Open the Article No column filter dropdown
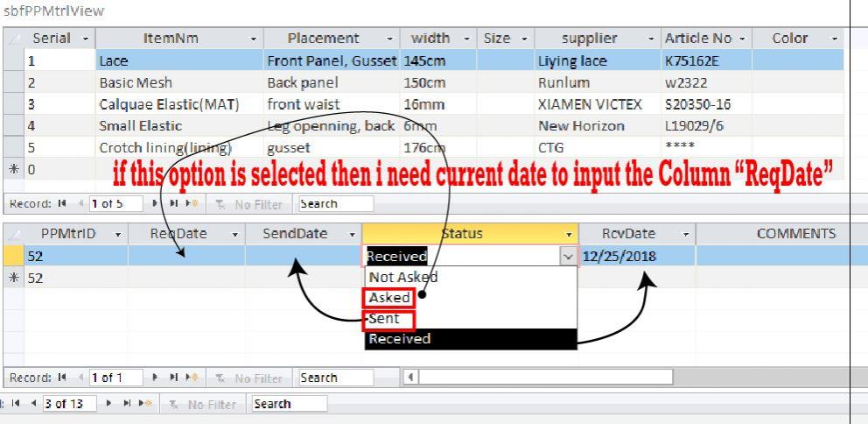This screenshot has height=424, width=868. [x=742, y=39]
